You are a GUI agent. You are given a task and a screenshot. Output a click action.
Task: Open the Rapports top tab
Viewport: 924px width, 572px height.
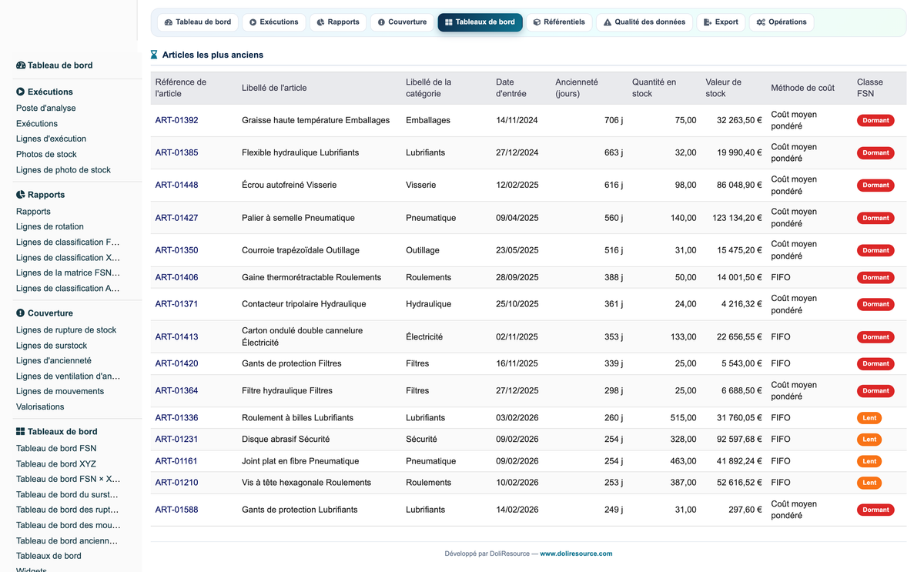point(338,22)
